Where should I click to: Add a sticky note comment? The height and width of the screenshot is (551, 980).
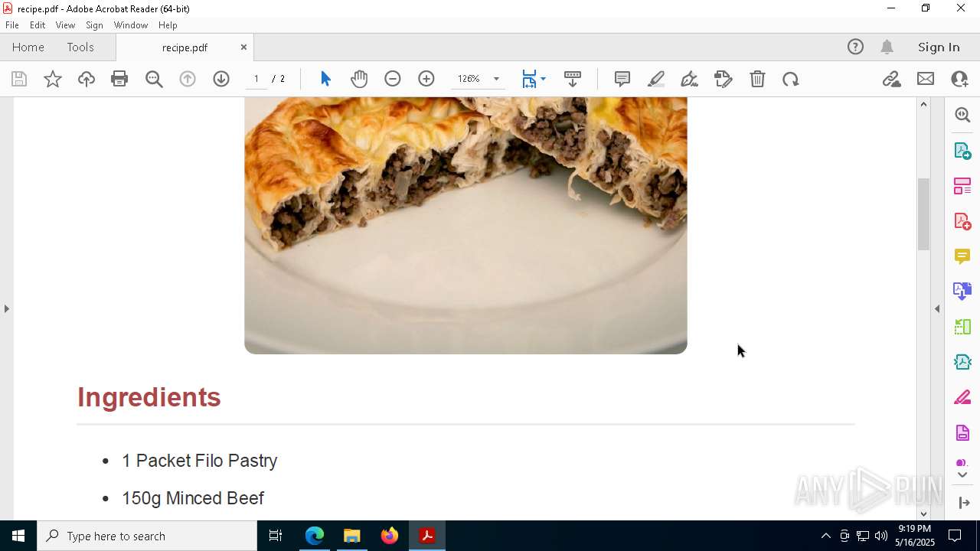[622, 79]
